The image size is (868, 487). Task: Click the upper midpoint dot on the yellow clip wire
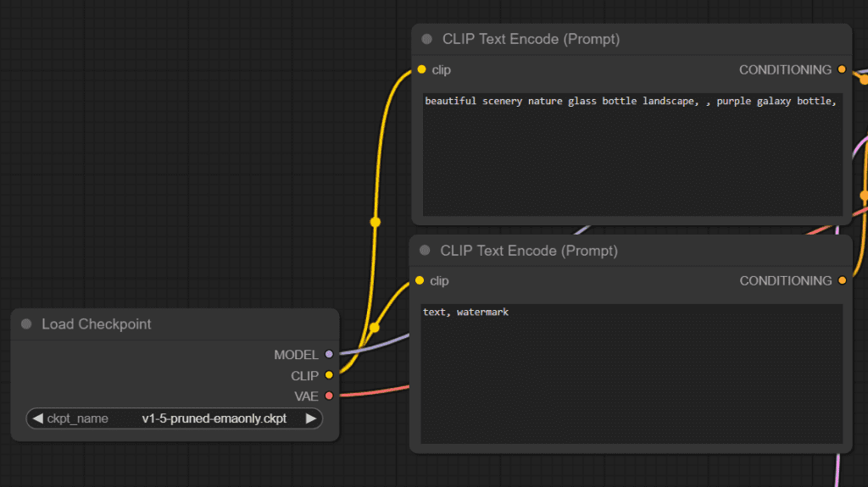tap(375, 222)
